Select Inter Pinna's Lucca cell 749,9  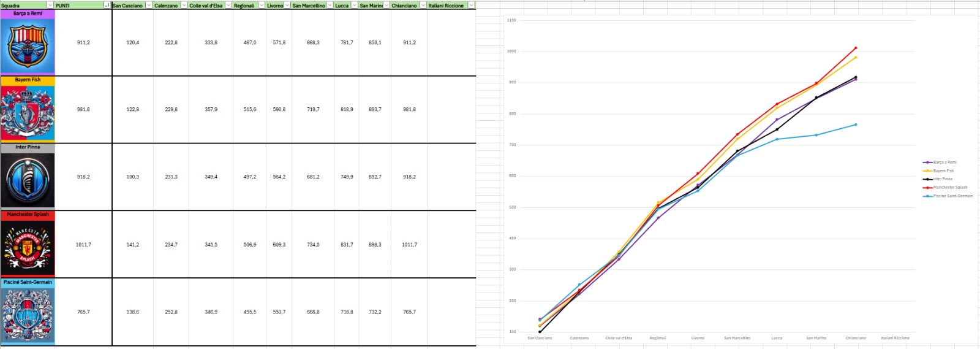click(x=347, y=177)
